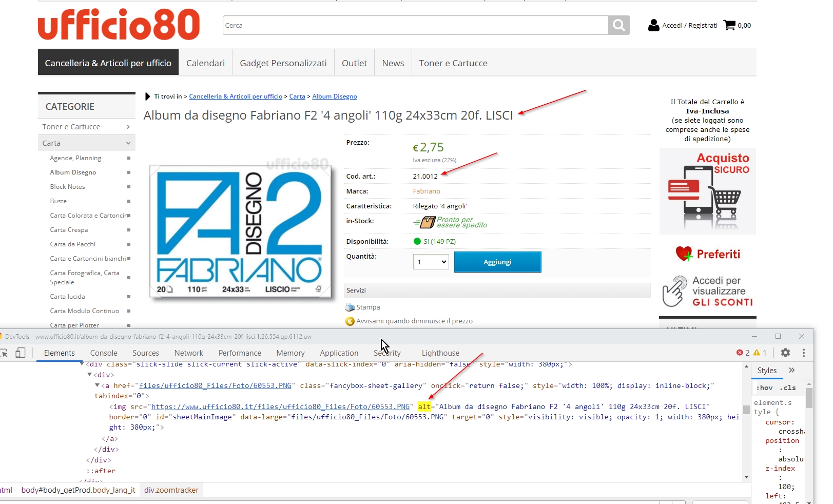Screen dimensions: 833x504
Task: Click the Album Disegno breadcrumb link
Action: pyautogui.click(x=335, y=96)
